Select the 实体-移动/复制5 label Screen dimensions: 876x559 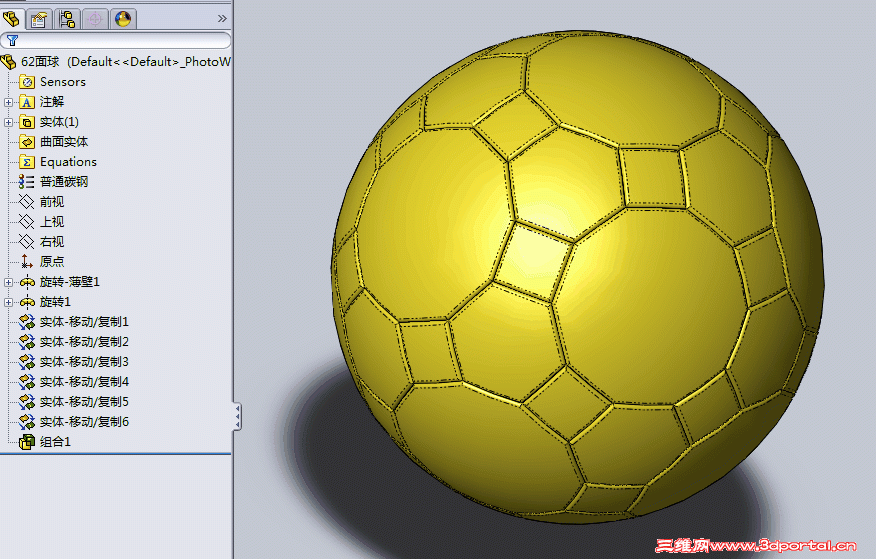click(84, 402)
